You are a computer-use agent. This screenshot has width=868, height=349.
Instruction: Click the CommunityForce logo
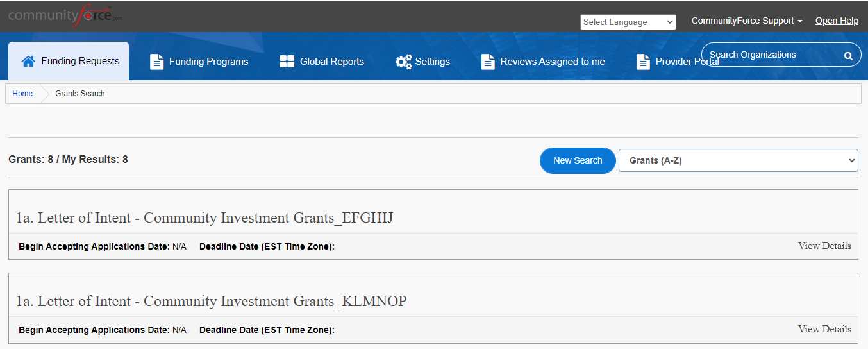click(65, 15)
